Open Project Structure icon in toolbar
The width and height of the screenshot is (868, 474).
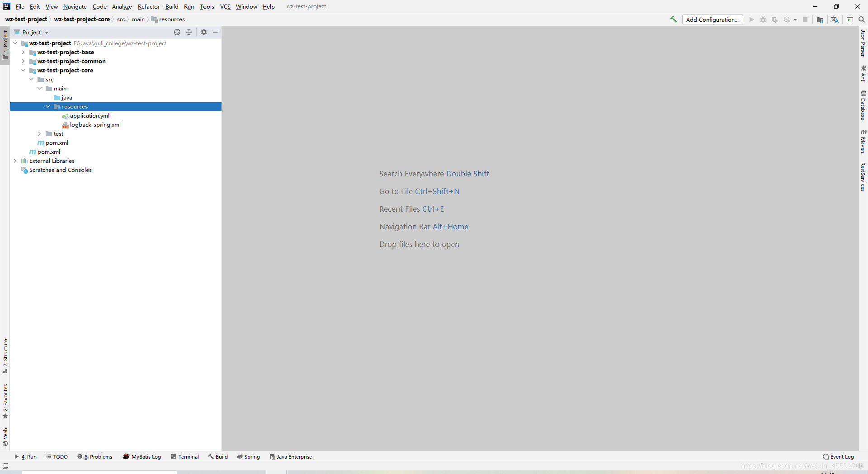tap(820, 19)
